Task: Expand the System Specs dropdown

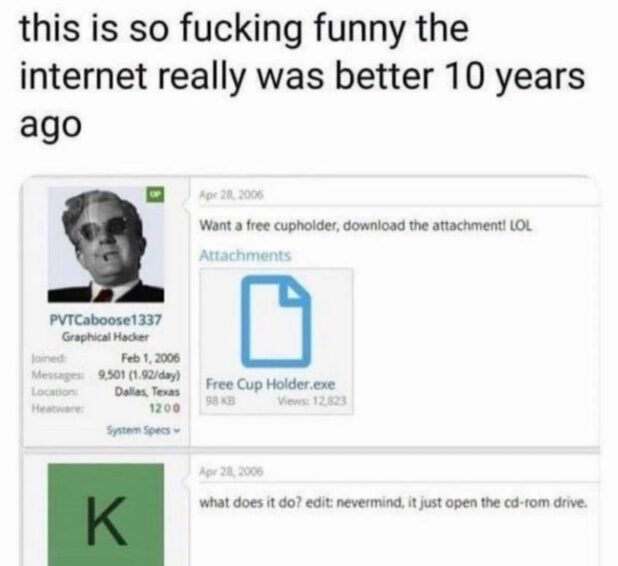Action: [143, 430]
